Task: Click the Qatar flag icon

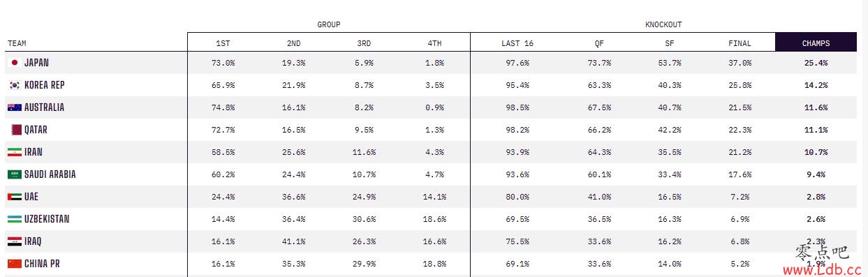Action: point(16,130)
